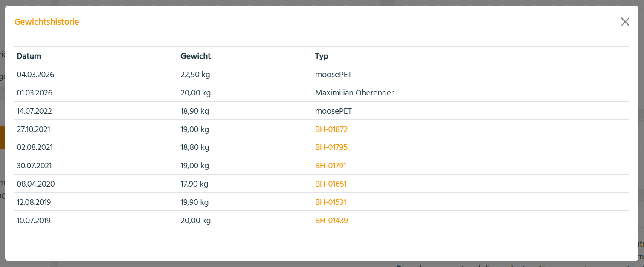Screen dimensions: 644x267
Task: Select the 18,90 kg weight value
Action: pyautogui.click(x=195, y=111)
